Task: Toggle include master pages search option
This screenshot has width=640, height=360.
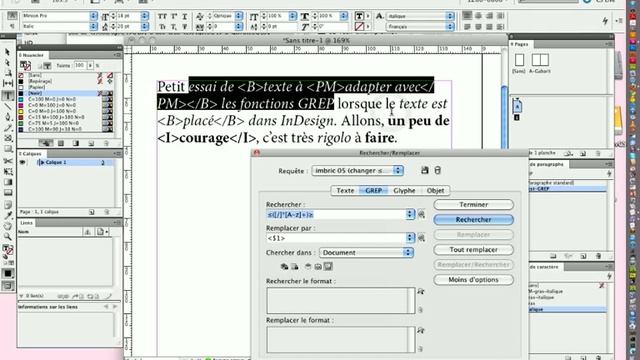Action: [318, 267]
